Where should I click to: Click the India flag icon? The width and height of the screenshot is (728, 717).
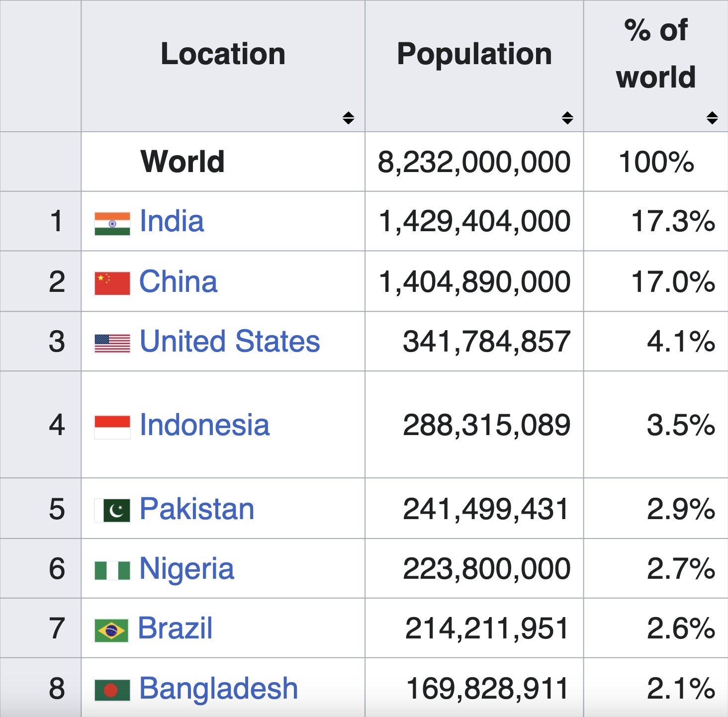(x=112, y=223)
